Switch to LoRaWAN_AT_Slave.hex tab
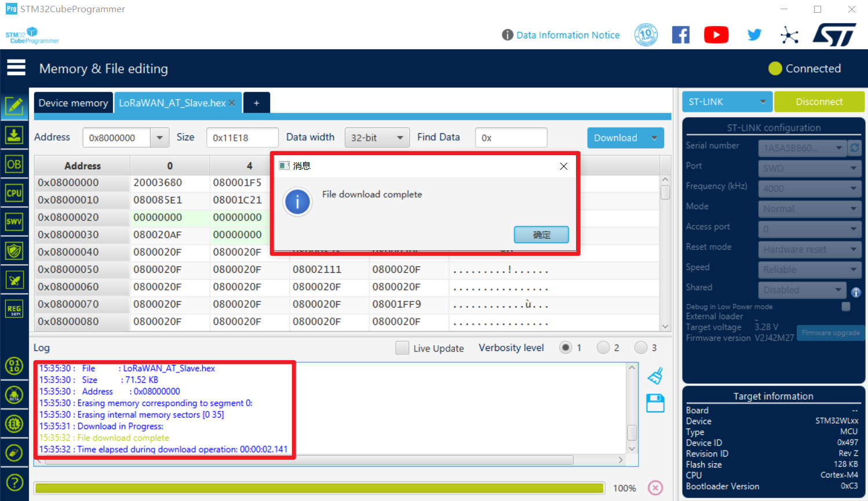 tap(172, 103)
